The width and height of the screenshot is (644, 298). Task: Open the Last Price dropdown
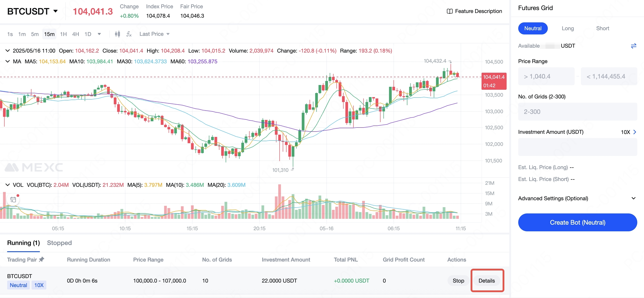[154, 34]
